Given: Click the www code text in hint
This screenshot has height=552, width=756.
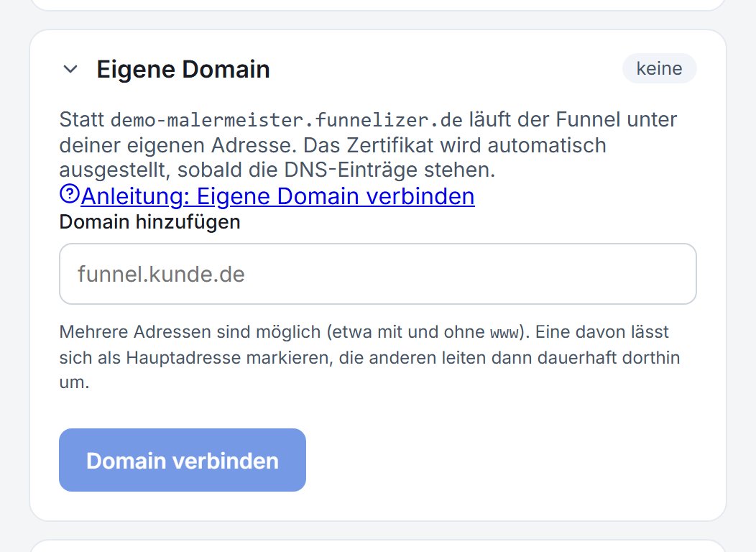Looking at the screenshot, I should click(x=504, y=333).
